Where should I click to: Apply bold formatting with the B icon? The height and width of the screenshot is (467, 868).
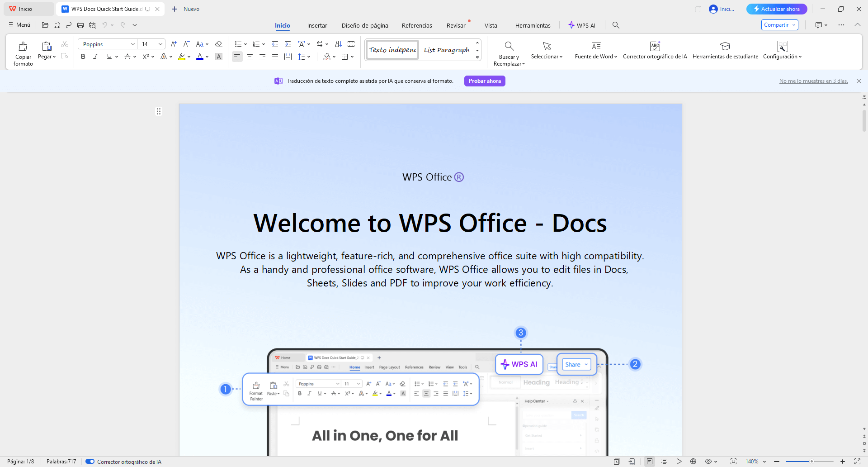(83, 57)
